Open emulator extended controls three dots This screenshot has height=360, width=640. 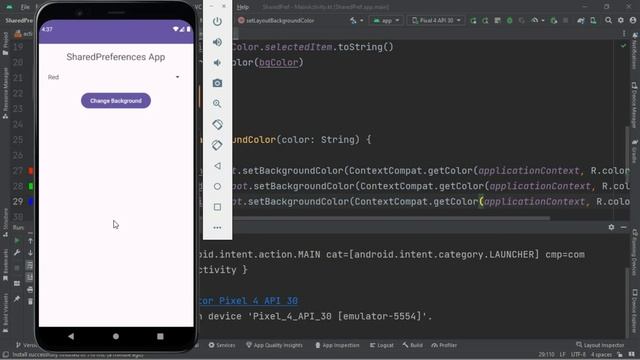(x=217, y=227)
